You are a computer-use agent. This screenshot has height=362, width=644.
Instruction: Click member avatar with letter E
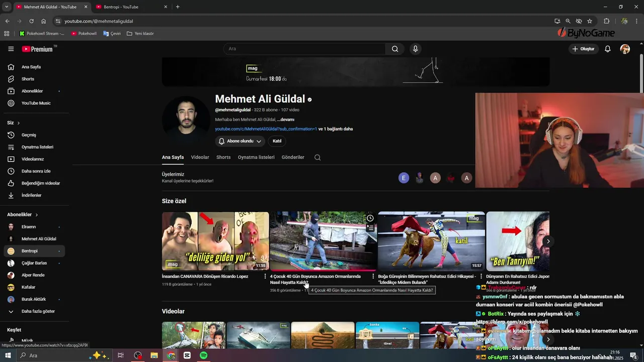pyautogui.click(x=404, y=178)
